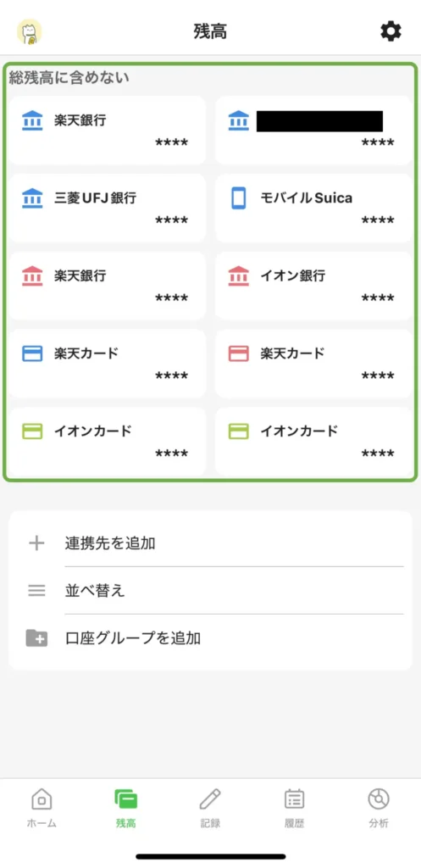This screenshot has width=421, height=868.
Task: Open the red 楽天銀行 bank tile
Action: click(108, 286)
